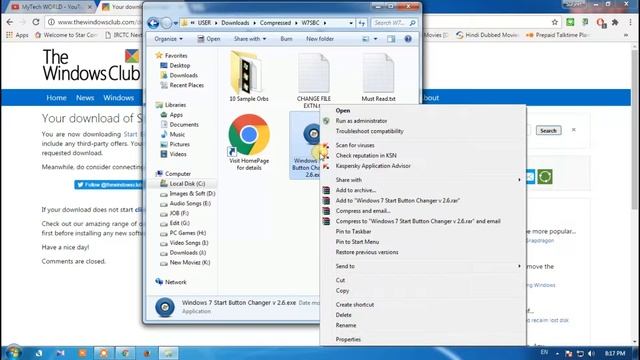This screenshot has width=640, height=360.
Task: Select the CHANGE FILE EXTN file
Action: [x=313, y=80]
